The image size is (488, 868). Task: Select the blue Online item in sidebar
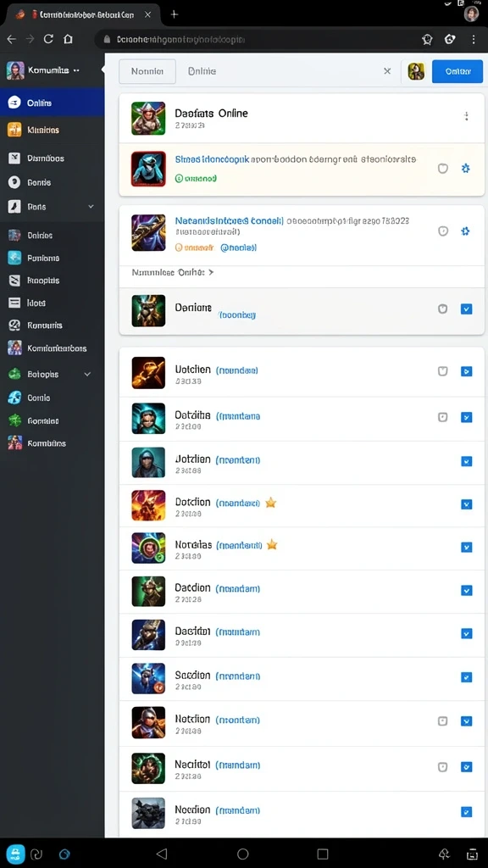coord(52,103)
